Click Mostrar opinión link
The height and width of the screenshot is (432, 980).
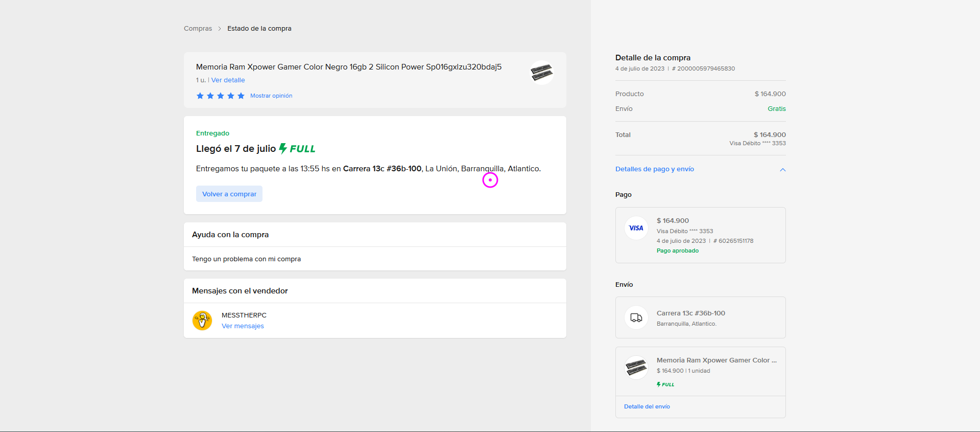point(271,96)
